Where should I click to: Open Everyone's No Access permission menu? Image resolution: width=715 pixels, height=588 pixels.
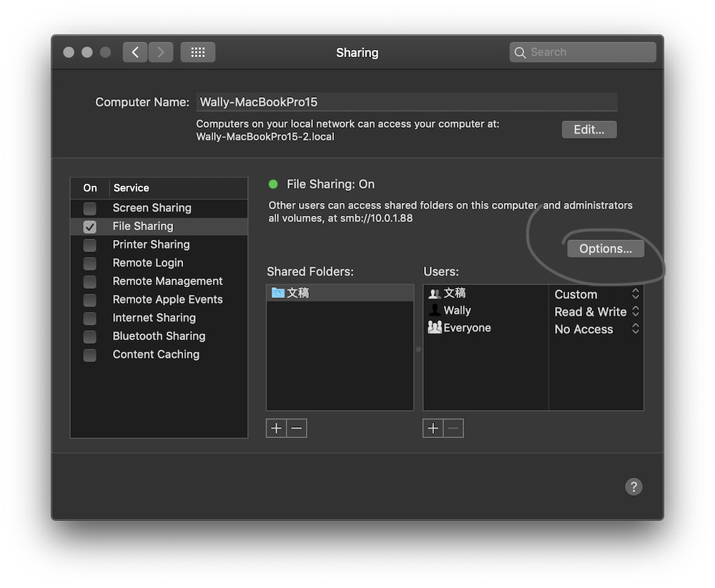(596, 329)
